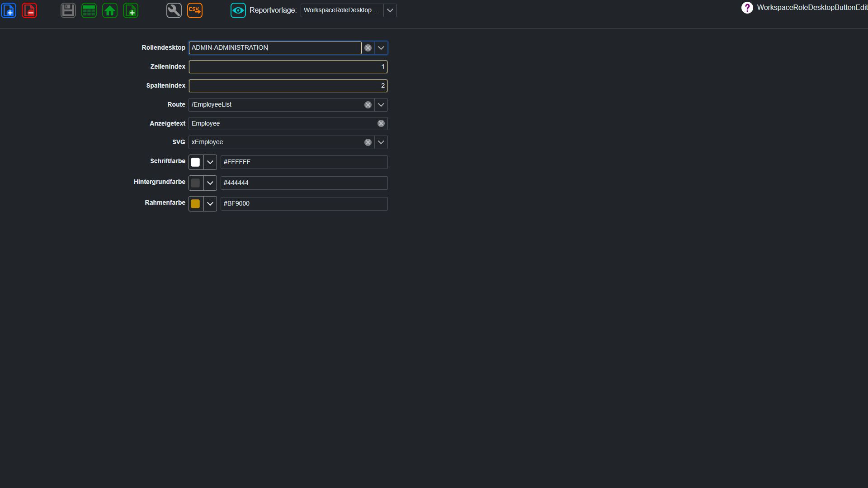Click the white Schriftfarbe color swatch
868x488 pixels.
(x=195, y=162)
